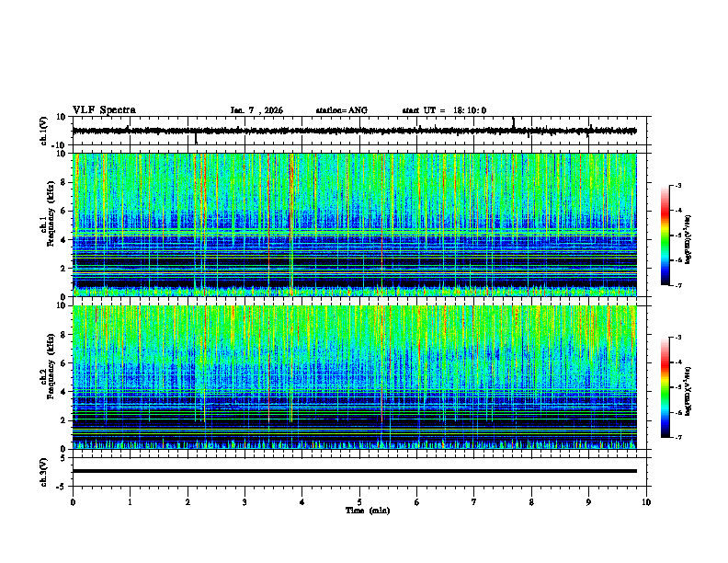
Task: Click the "station=ANG" header label
Action: tap(341, 110)
